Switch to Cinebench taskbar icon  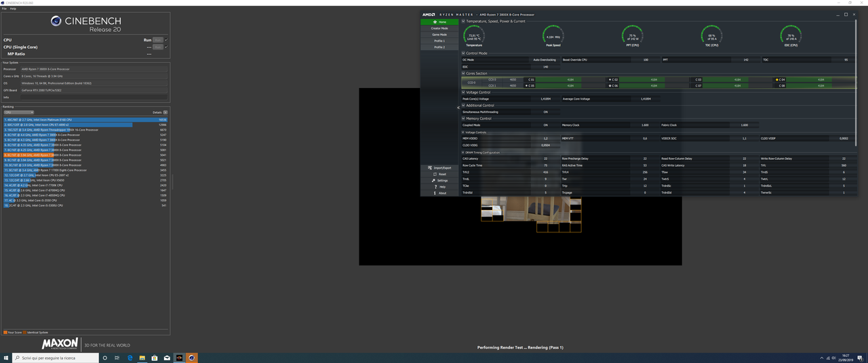tap(192, 358)
